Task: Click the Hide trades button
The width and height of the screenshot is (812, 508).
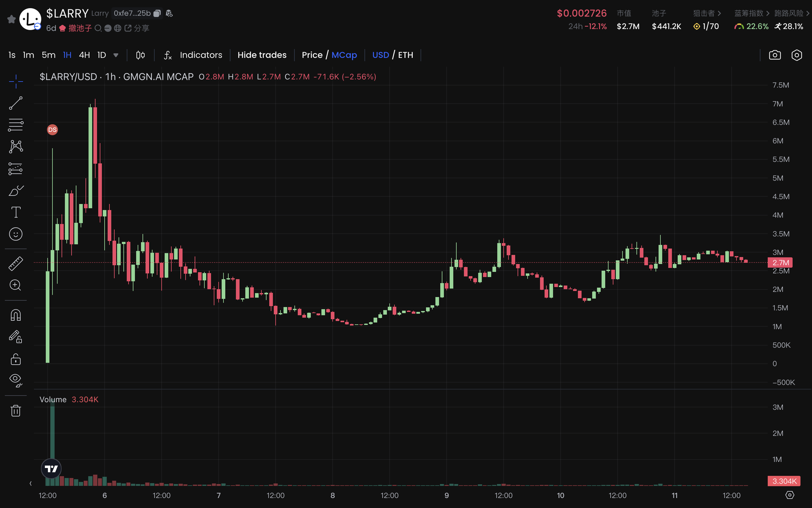Action: [262, 55]
